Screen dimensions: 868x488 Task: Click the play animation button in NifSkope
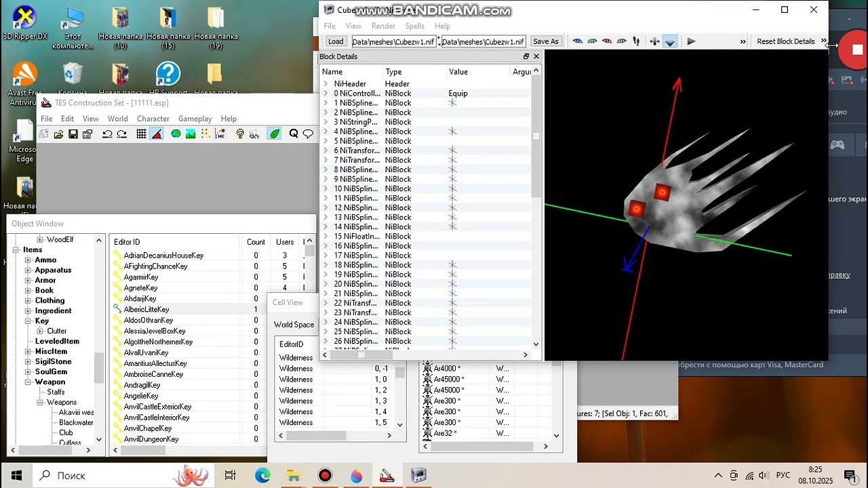click(691, 41)
